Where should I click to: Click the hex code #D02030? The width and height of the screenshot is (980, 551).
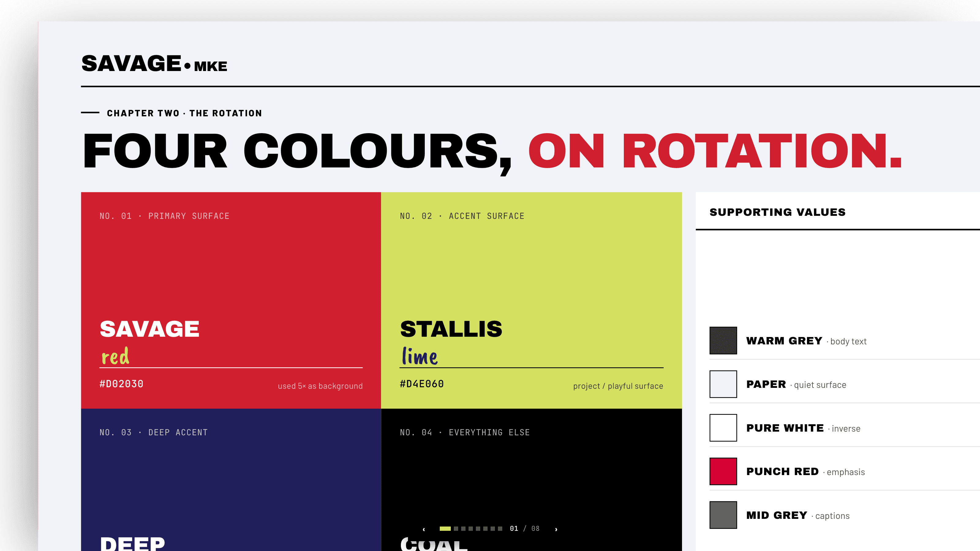tap(121, 384)
